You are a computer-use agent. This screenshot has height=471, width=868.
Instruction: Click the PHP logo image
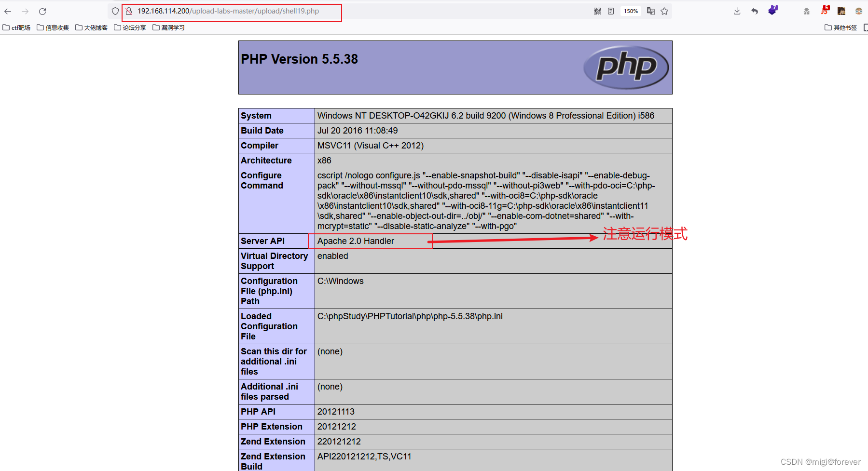pos(626,67)
